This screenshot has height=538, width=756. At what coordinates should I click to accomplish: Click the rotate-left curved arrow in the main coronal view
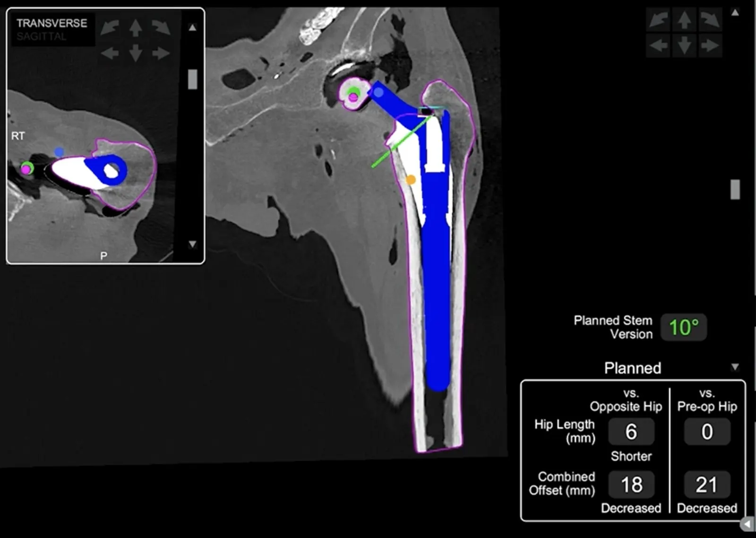[658, 20]
